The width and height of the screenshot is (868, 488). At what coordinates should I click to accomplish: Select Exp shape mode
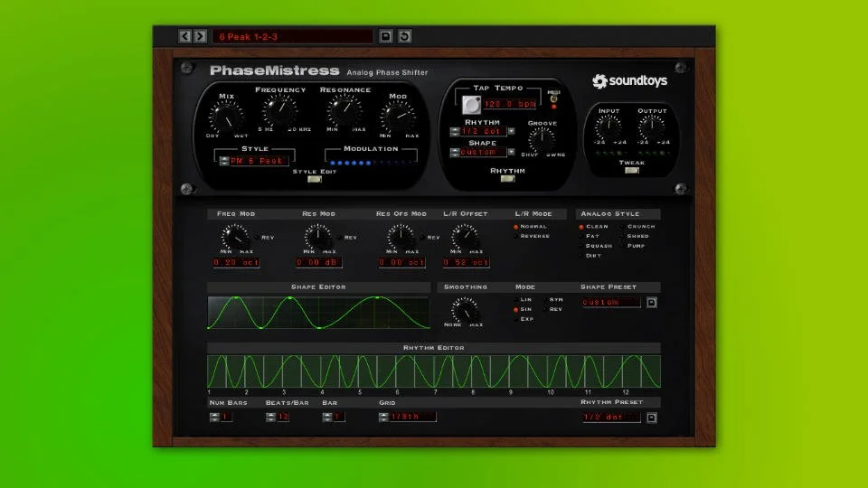click(516, 319)
